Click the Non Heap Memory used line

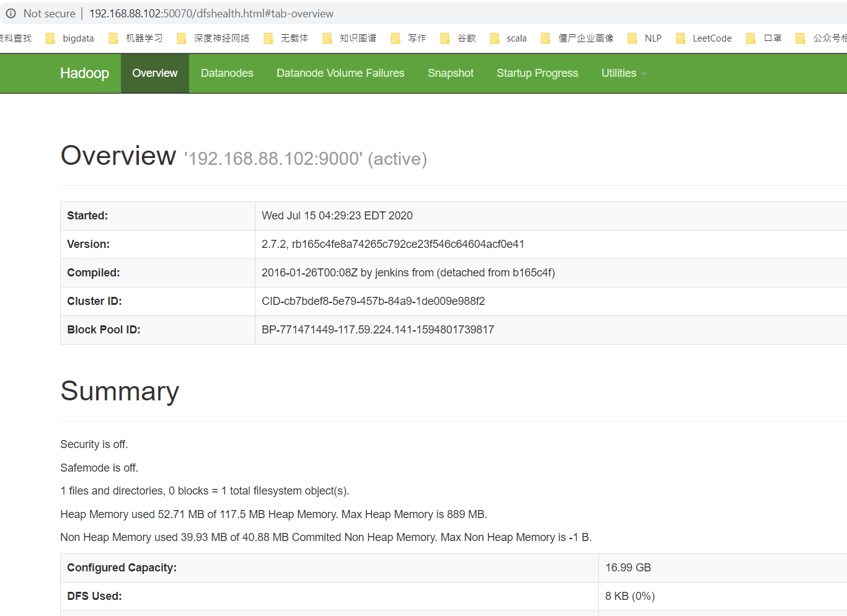[x=326, y=537]
